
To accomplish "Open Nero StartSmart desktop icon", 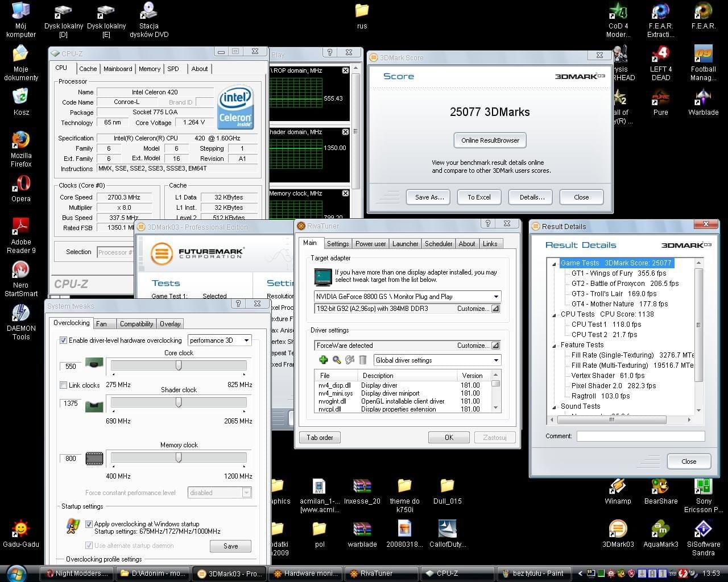I will tap(21, 279).
